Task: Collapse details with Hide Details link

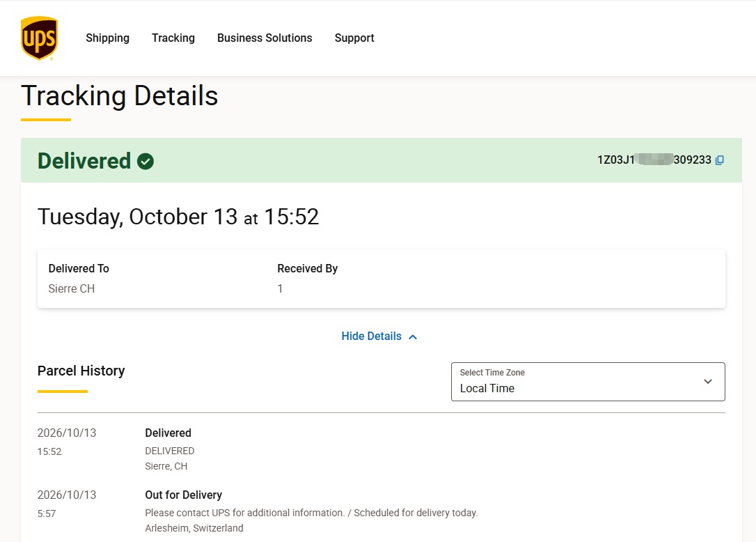Action: [371, 336]
